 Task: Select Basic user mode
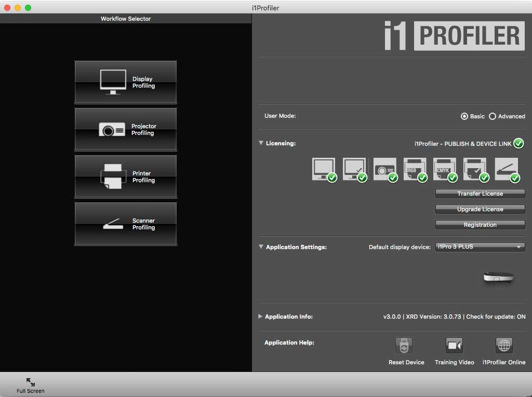(464, 116)
